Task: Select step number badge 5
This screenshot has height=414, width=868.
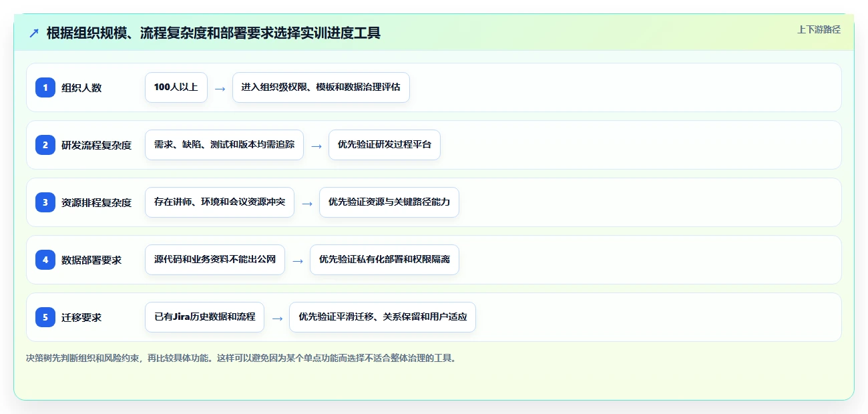Action: pyautogui.click(x=45, y=317)
